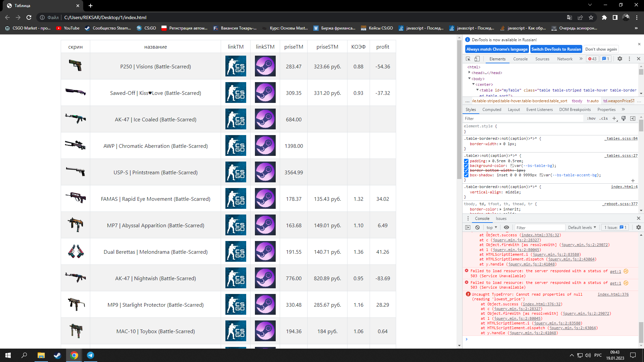Viewport: 644px width, 362px height.
Task: Activate the inspect element picker in DevTools
Action: (468, 59)
